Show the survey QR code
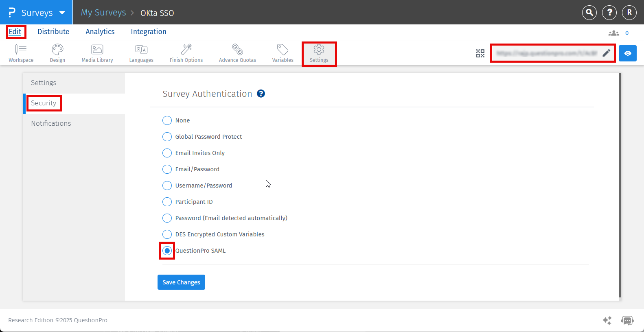This screenshot has width=644, height=332. 480,53
